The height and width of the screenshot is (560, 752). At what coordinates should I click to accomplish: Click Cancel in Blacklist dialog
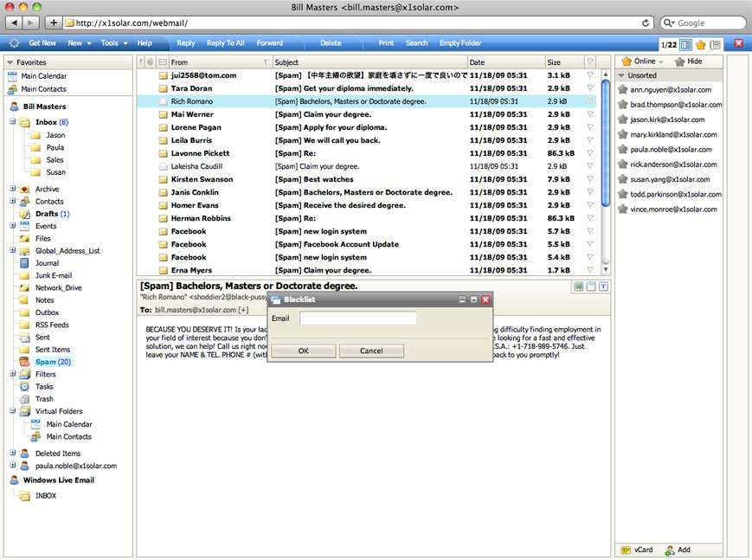371,351
